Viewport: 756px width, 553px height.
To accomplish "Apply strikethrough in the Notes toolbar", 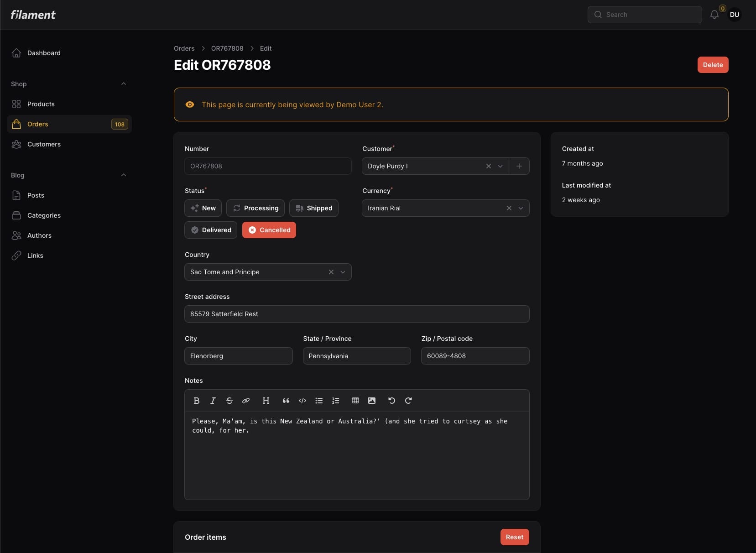I will tap(229, 401).
